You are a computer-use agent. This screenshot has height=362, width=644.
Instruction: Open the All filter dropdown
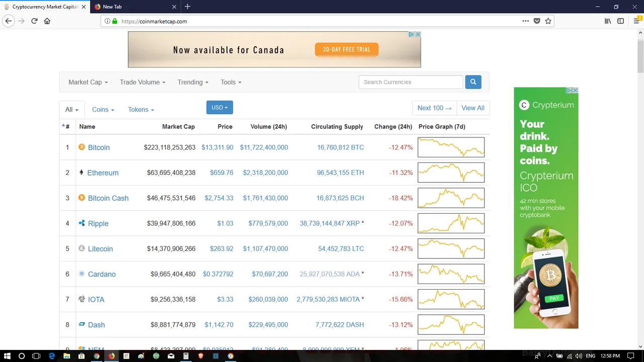(x=72, y=110)
